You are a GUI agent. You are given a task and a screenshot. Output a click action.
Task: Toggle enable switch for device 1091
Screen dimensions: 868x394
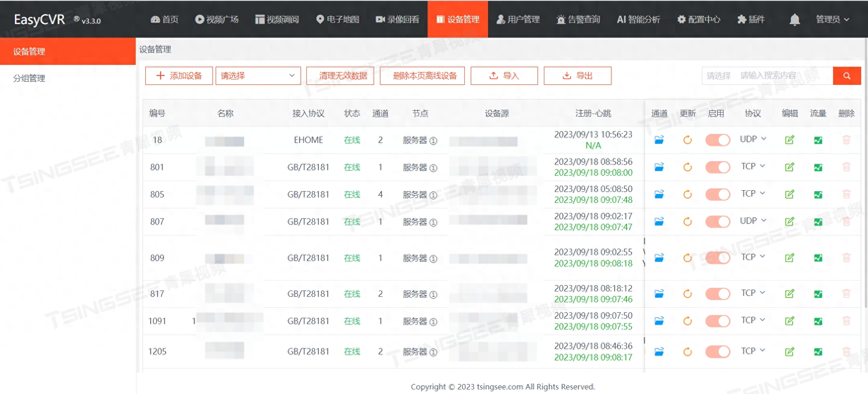pyautogui.click(x=718, y=321)
